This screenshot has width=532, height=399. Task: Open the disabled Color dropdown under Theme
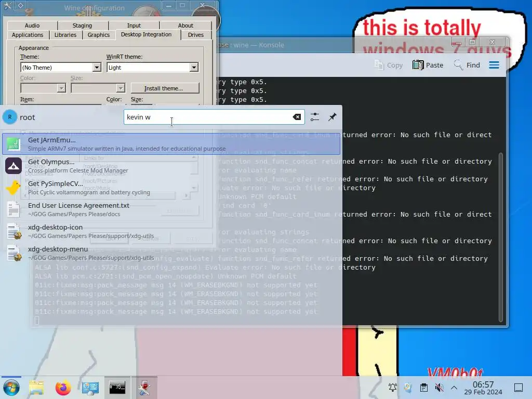point(43,88)
